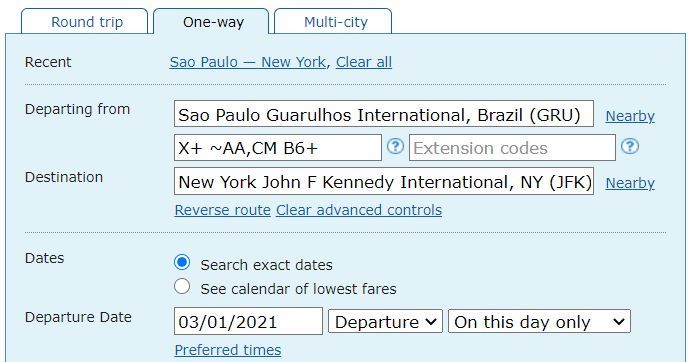
Task: Click Nearby link next to departure airport
Action: 630,116
